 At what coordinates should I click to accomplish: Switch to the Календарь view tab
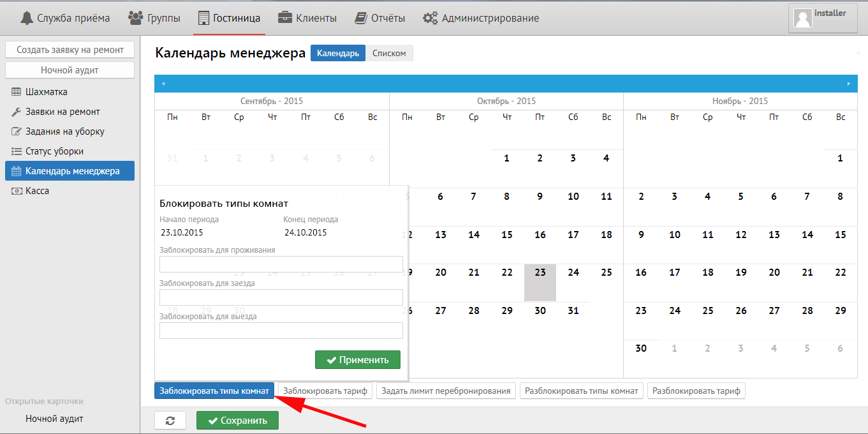click(338, 53)
